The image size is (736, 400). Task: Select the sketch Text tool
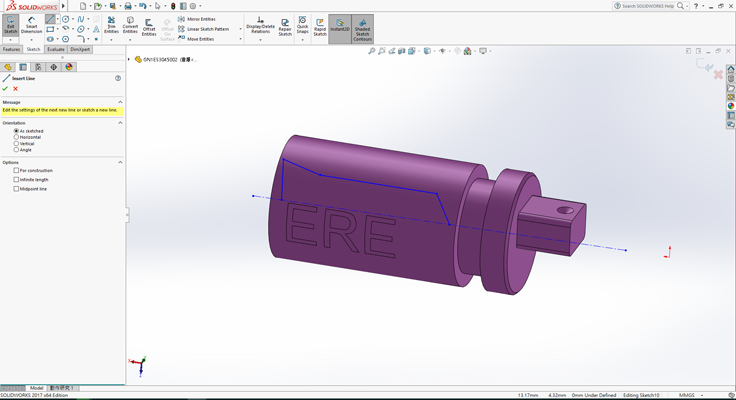(x=96, y=29)
